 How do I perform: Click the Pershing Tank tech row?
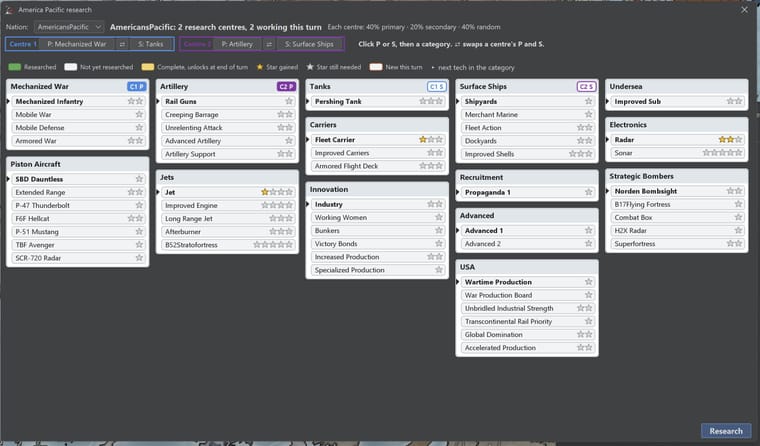tap(377, 101)
